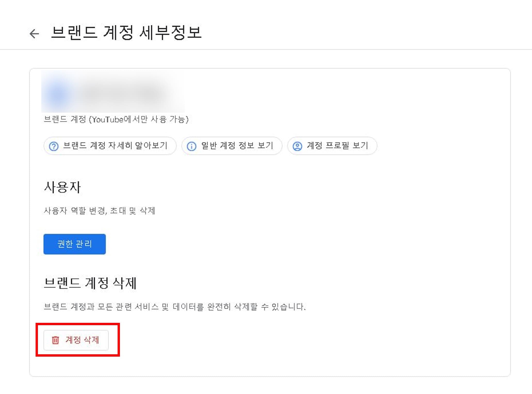This screenshot has height=394, width=532.
Task: Select the info circle icon before 일반 계정 정보 보기
Action: tap(192, 146)
